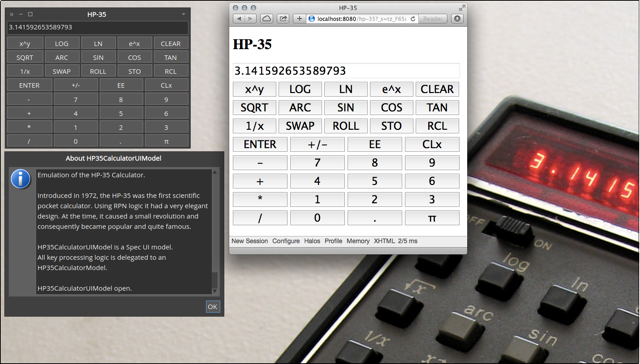Click SQRT in dark HP-35 window
This screenshot has width=640, height=364.
click(24, 58)
